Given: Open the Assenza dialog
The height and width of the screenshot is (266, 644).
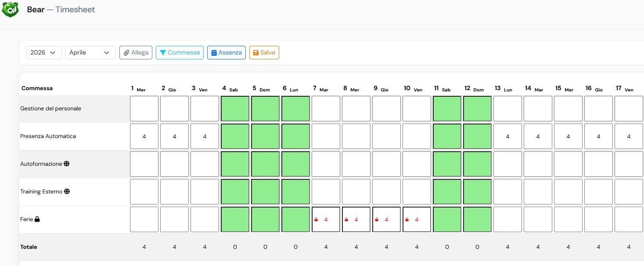Looking at the screenshot, I should 227,52.
